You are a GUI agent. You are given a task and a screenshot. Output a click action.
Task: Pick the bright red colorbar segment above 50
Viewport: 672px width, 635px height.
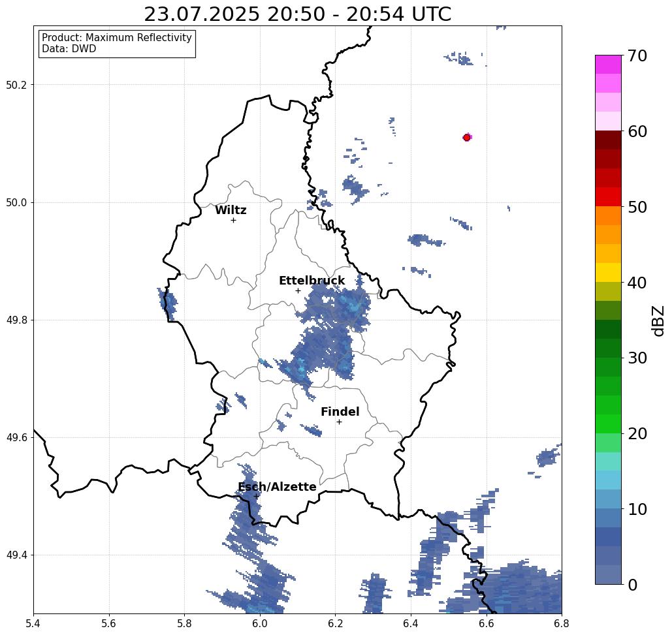click(608, 196)
